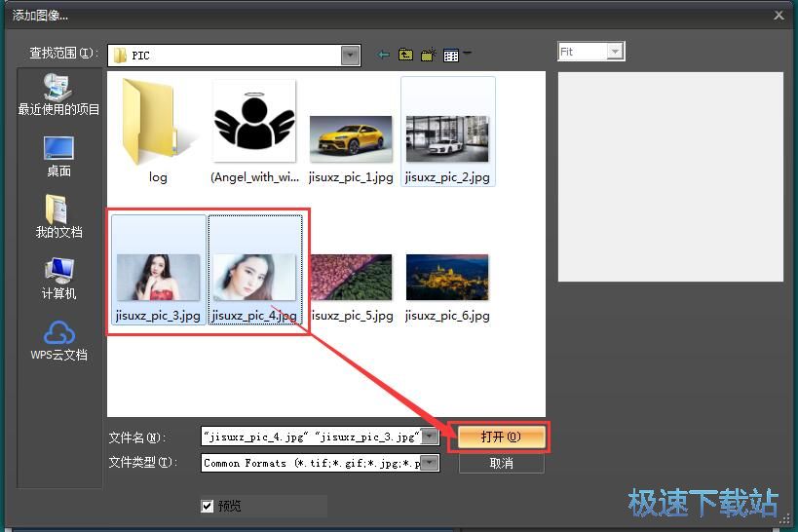The height and width of the screenshot is (532, 798).
Task: Expand the 文件名 filename dropdown arrow
Action: coord(431,437)
